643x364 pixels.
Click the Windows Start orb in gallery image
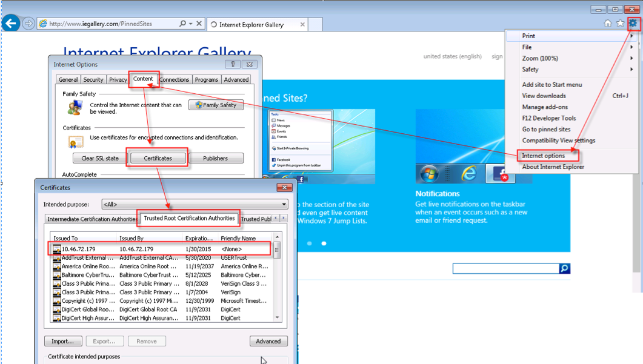429,174
